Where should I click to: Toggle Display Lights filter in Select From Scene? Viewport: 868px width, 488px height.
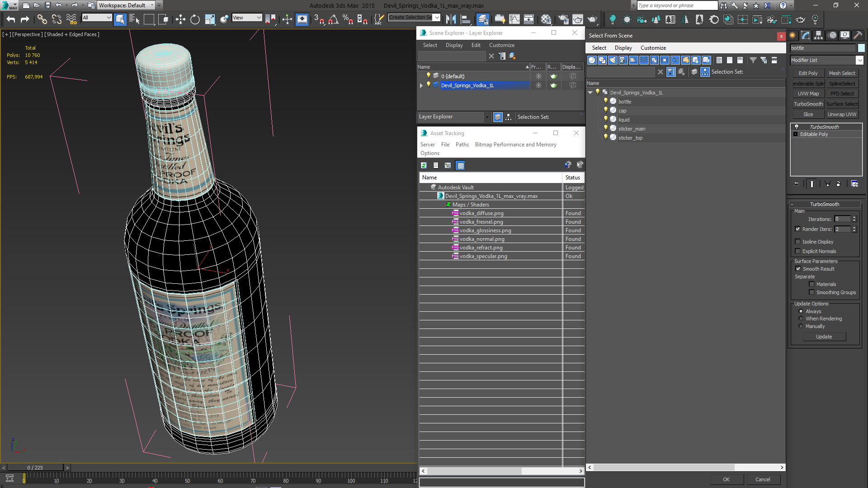[x=613, y=60]
